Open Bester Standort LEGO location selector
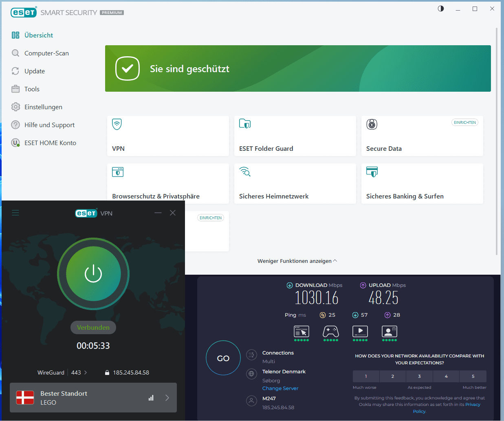The width and height of the screenshot is (504, 421). point(93,397)
